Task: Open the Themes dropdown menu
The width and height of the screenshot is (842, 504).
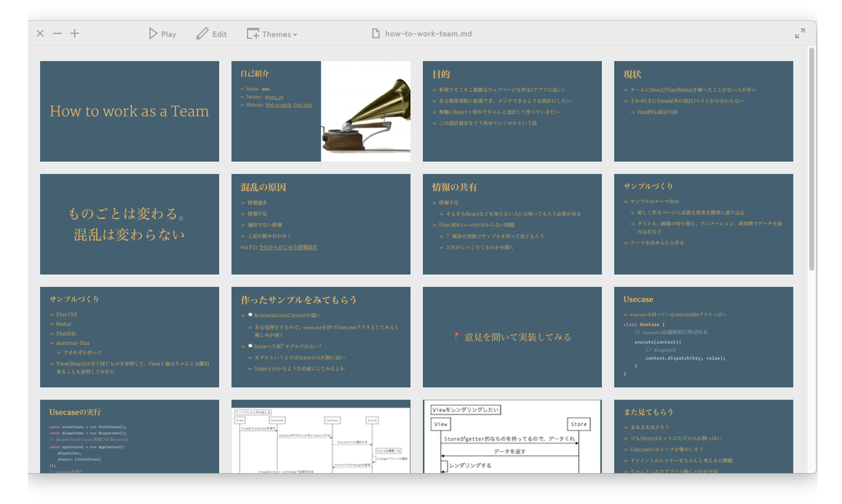Action: 272,34
